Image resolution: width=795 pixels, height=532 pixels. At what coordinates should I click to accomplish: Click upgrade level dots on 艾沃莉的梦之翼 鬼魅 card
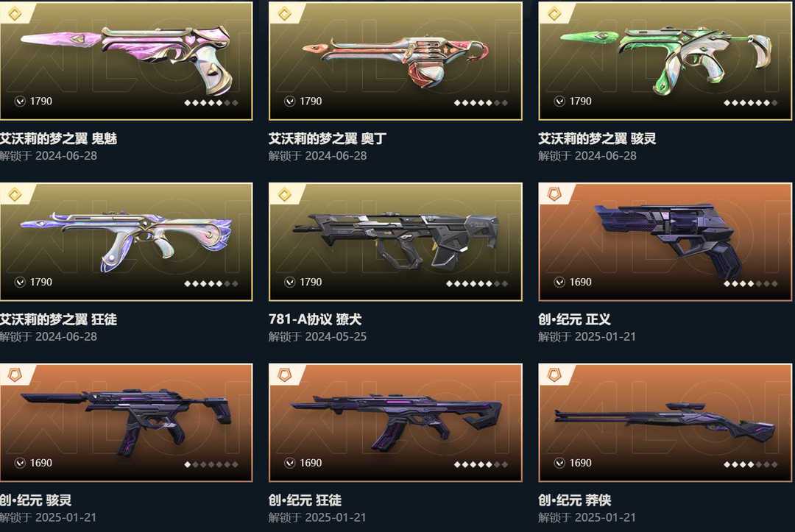pos(211,103)
